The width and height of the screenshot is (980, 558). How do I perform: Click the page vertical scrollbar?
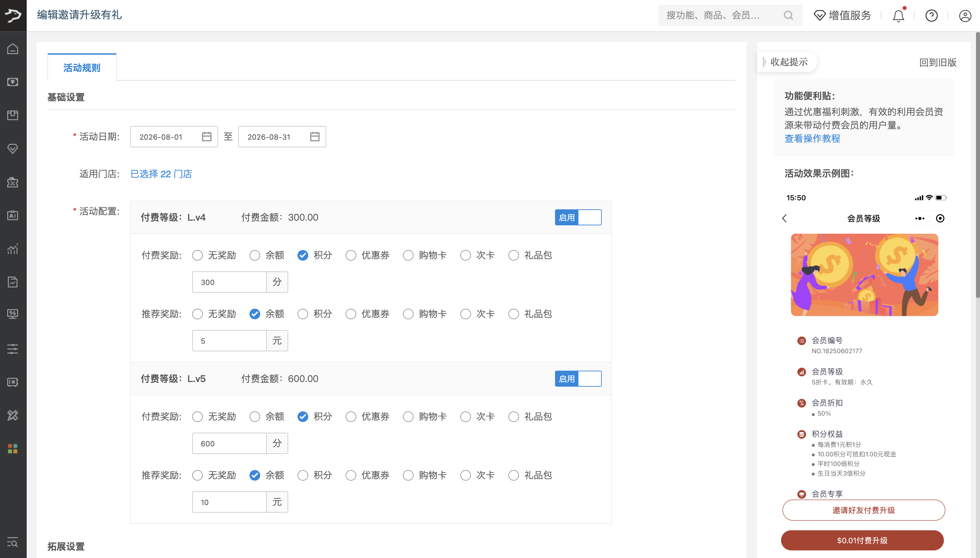(x=978, y=165)
